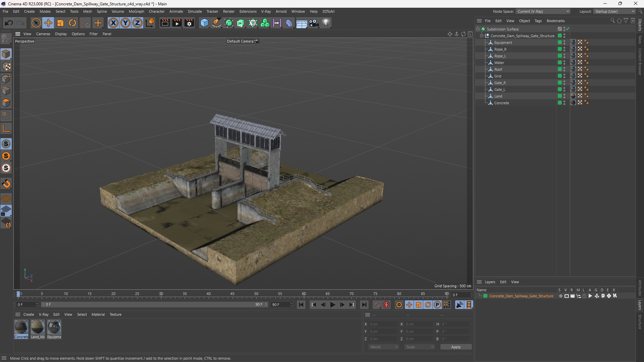This screenshot has height=362, width=644.
Task: Click Render View clapperboard icon
Action: click(165, 23)
